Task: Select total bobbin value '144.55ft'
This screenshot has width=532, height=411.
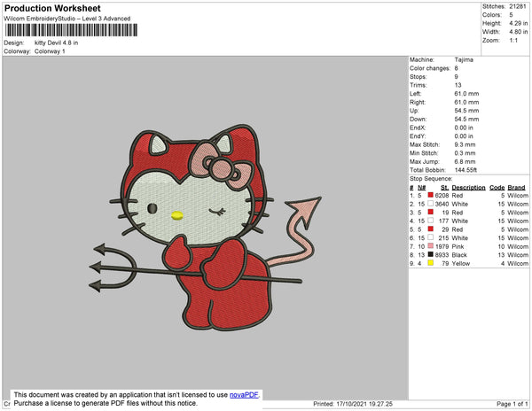Action: [x=465, y=170]
